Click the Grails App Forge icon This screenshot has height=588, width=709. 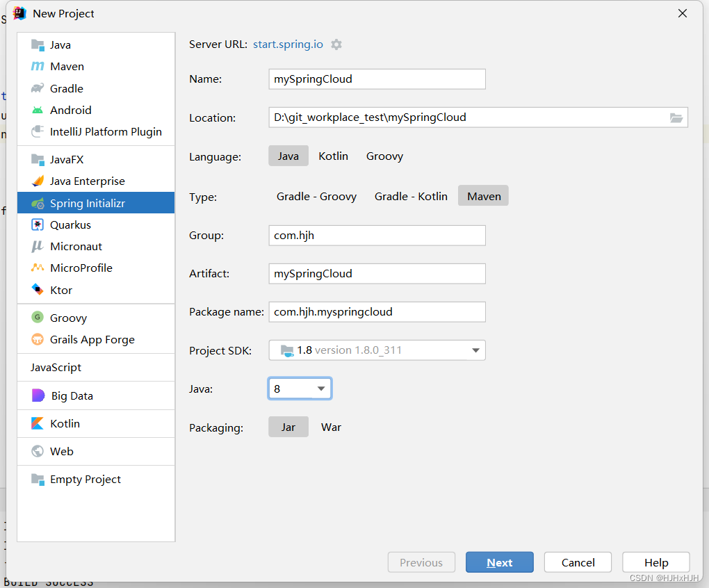tap(38, 339)
